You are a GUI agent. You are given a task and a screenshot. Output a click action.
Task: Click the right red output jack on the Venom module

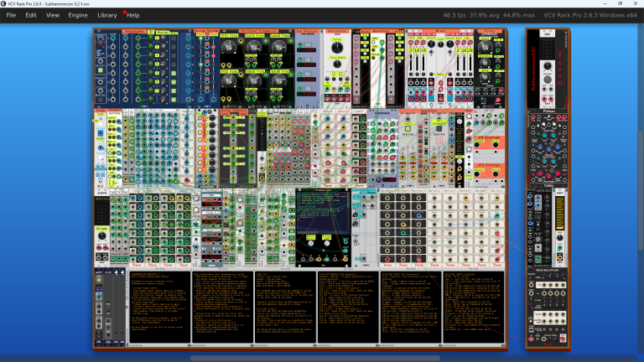pos(551,99)
